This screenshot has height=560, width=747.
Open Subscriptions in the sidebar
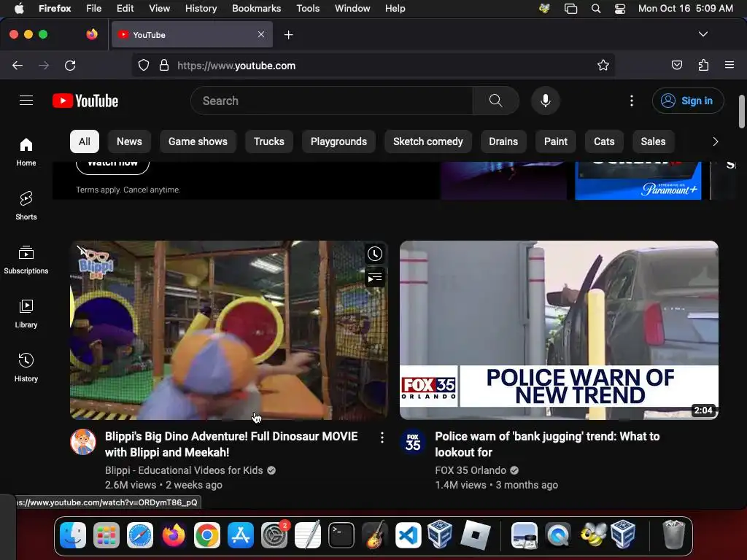click(x=26, y=260)
